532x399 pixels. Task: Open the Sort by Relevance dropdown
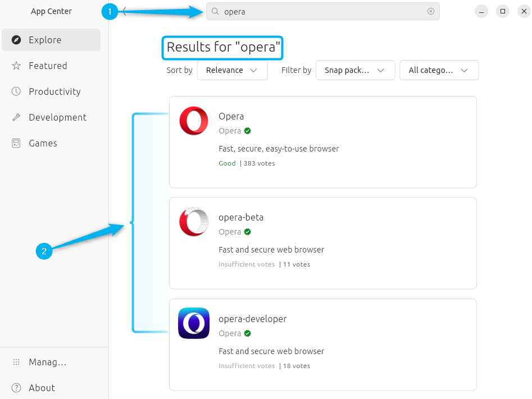(x=232, y=70)
